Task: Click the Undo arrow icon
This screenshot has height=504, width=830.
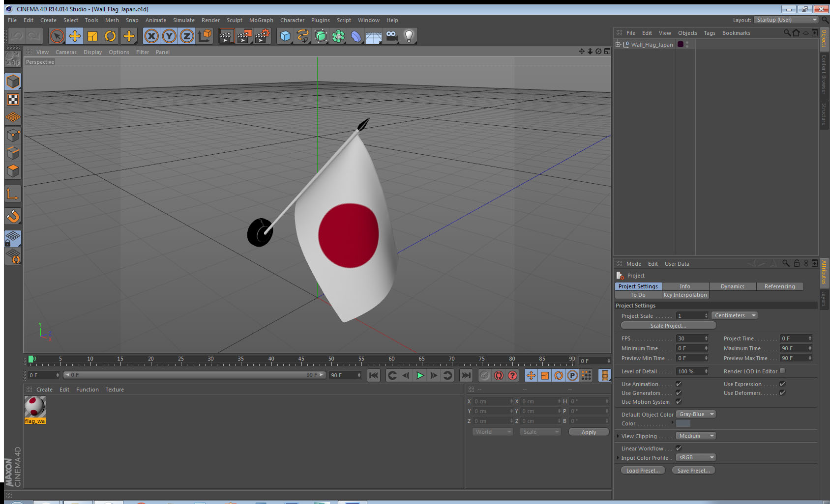Action: tap(17, 36)
